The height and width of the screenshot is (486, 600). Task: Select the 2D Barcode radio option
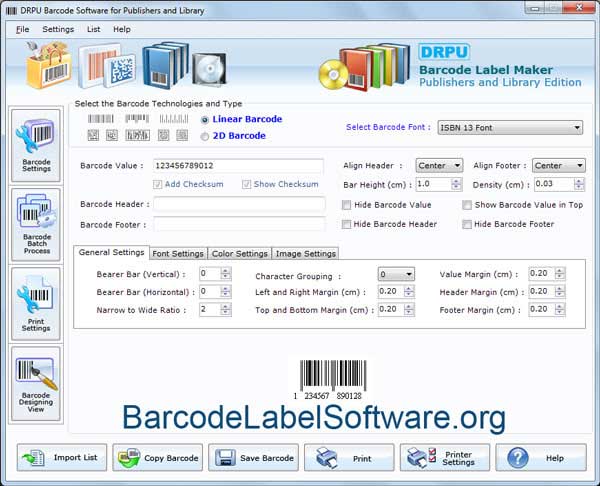(x=205, y=136)
